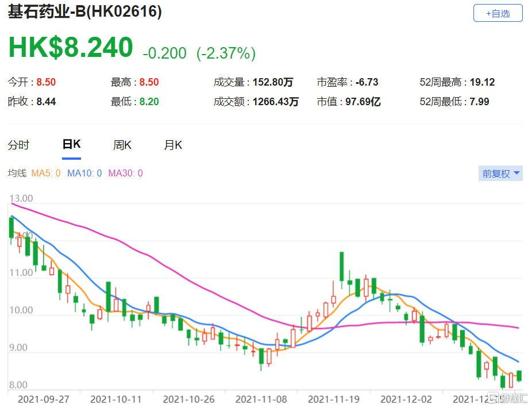Expand the 前复权 adjustment dropdown
Viewport: 532px width, 408px height.
coord(500,174)
